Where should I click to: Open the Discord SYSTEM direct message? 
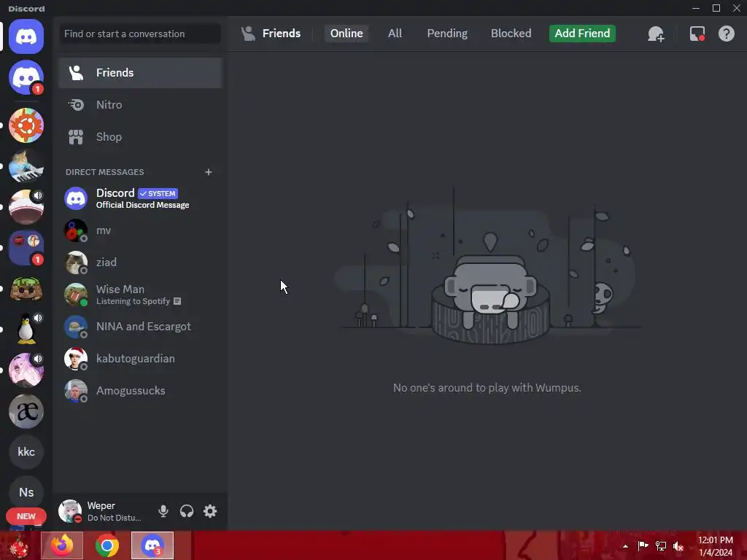point(140,198)
